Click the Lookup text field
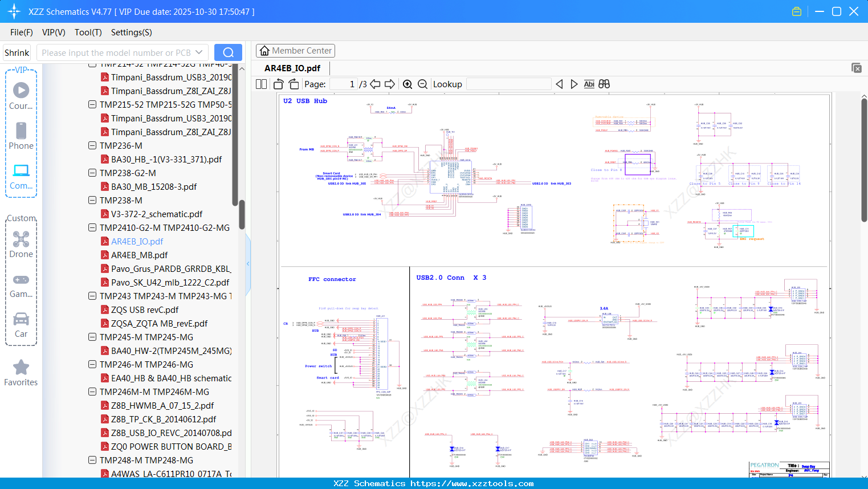The width and height of the screenshot is (868, 489). tap(508, 84)
